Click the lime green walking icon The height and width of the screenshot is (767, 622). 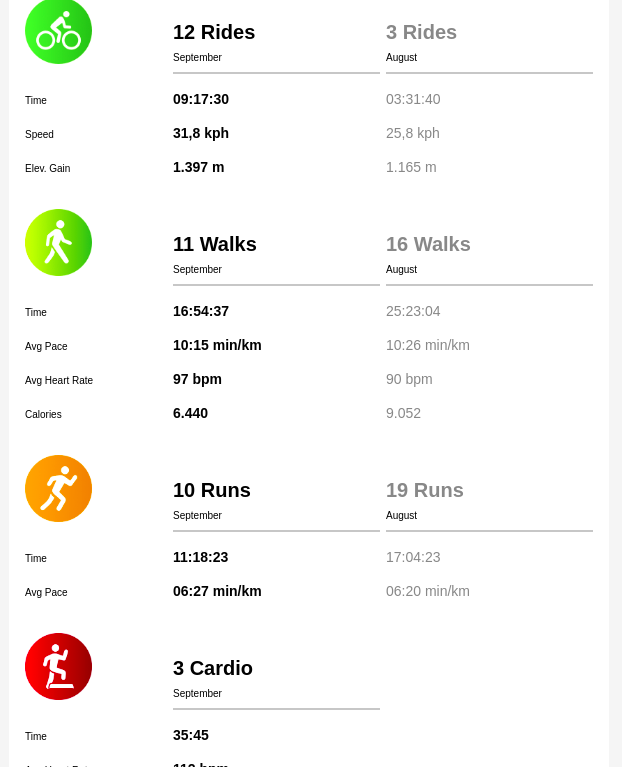click(x=58, y=242)
